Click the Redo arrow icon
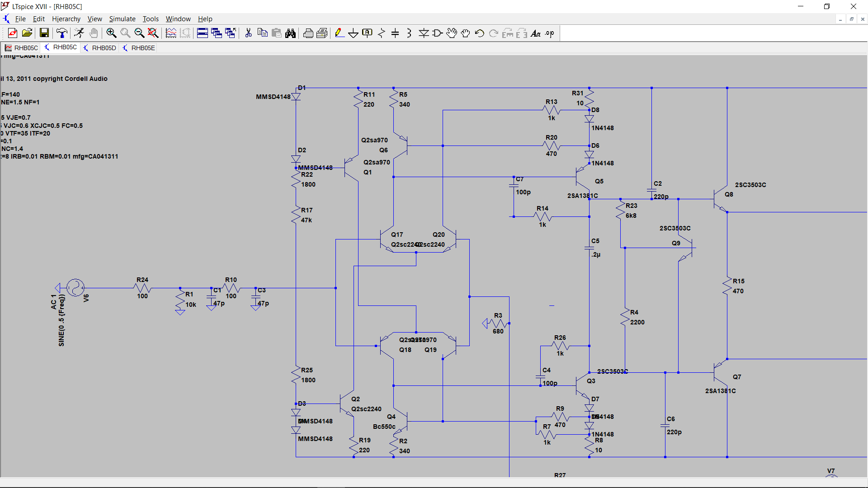868x488 pixels. (x=494, y=33)
